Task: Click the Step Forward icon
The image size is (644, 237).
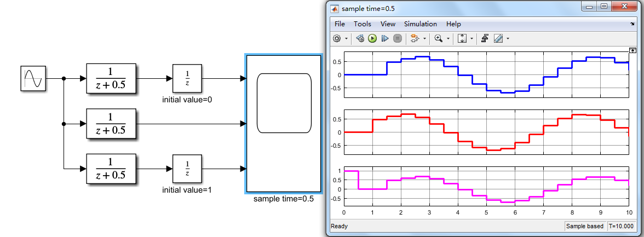Action: (385, 39)
